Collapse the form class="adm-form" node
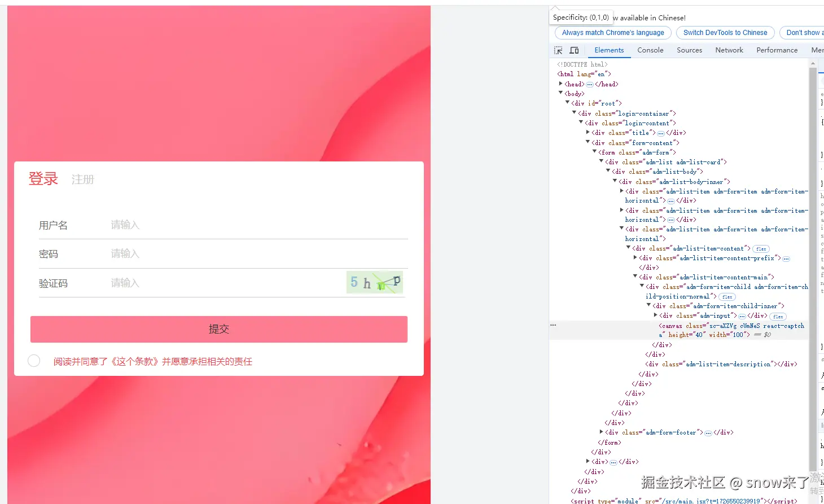The height and width of the screenshot is (504, 824). (595, 152)
